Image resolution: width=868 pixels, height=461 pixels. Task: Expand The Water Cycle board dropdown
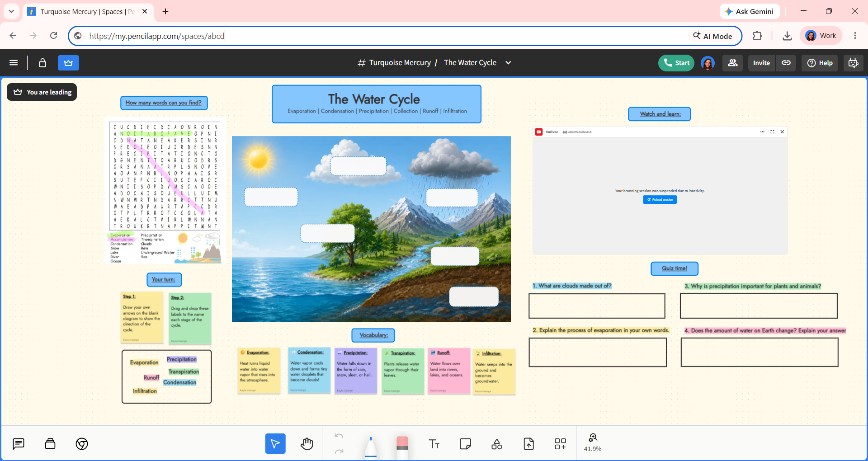(508, 63)
